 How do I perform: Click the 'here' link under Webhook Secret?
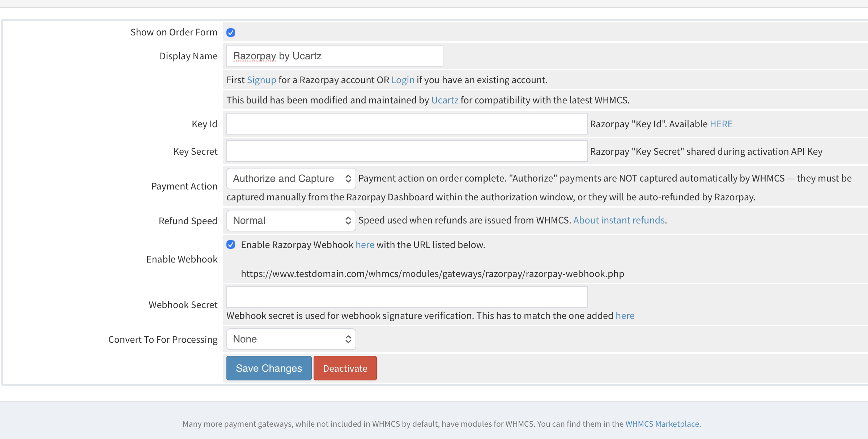[x=625, y=316]
